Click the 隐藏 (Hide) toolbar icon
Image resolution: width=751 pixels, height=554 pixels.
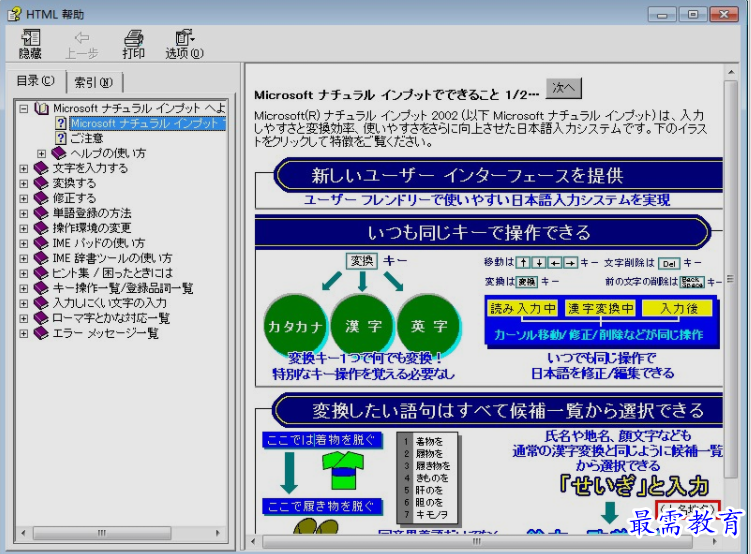click(x=30, y=44)
